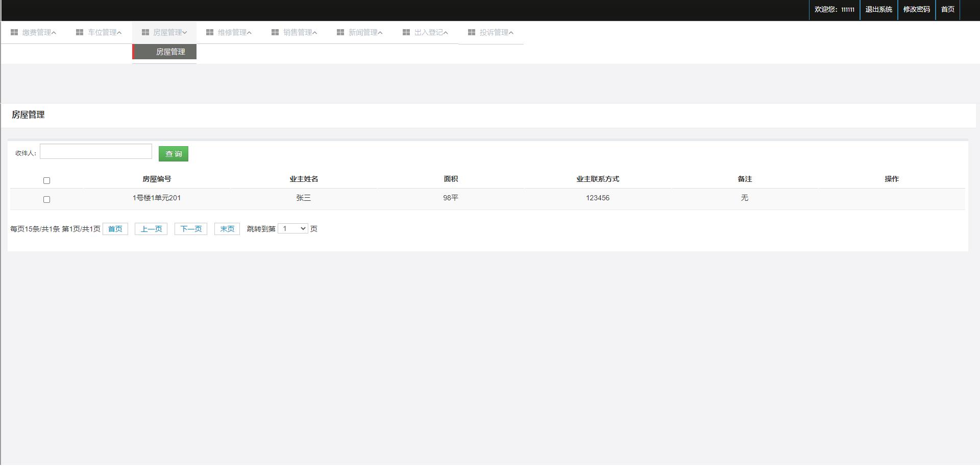Viewport: 980px width, 467px height.
Task: Click grid icon beside 缴费管理
Action: click(x=14, y=32)
